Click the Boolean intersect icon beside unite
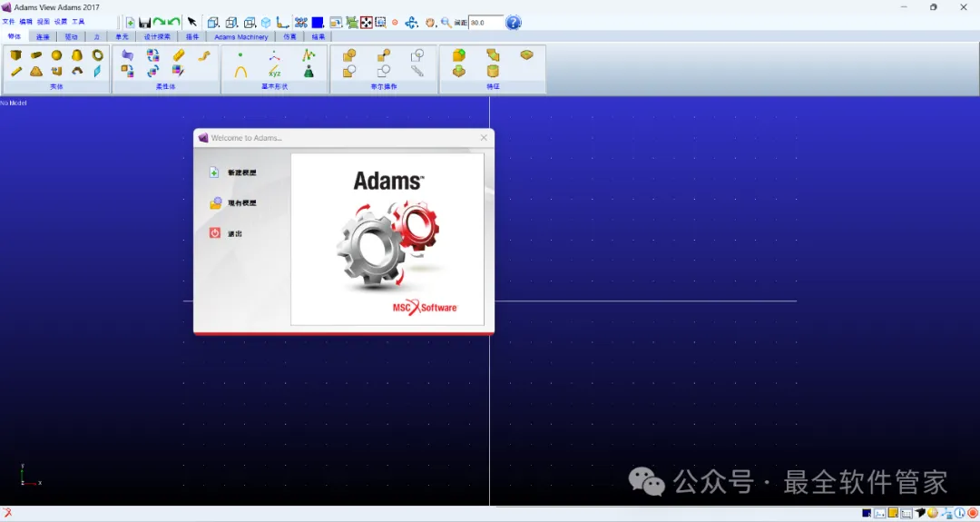This screenshot has height=522, width=980. (384, 55)
